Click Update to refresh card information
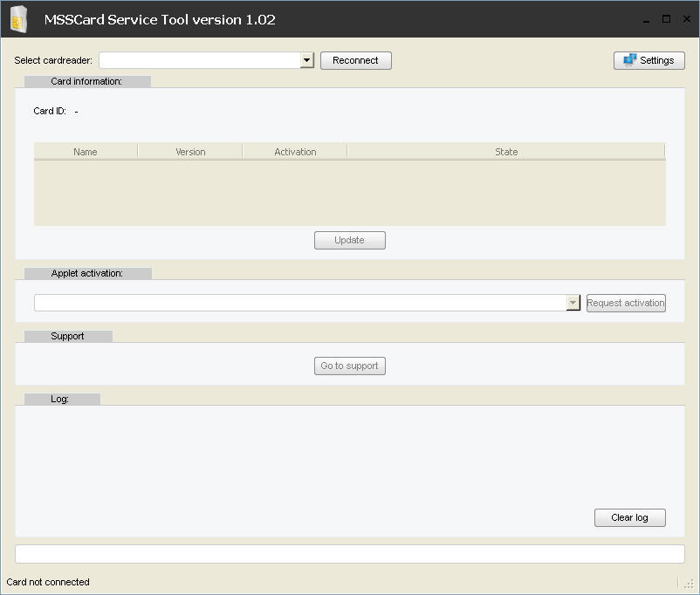The height and width of the screenshot is (595, 700). click(x=349, y=240)
